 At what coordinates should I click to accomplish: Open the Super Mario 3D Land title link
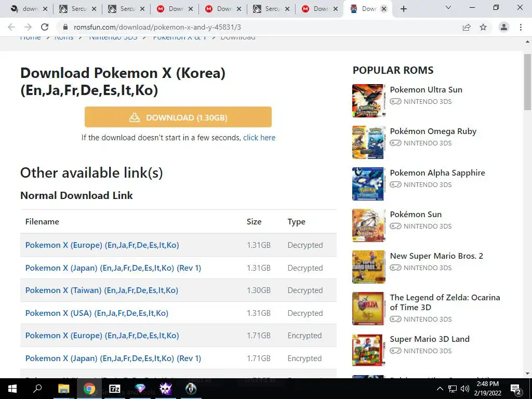(x=430, y=339)
